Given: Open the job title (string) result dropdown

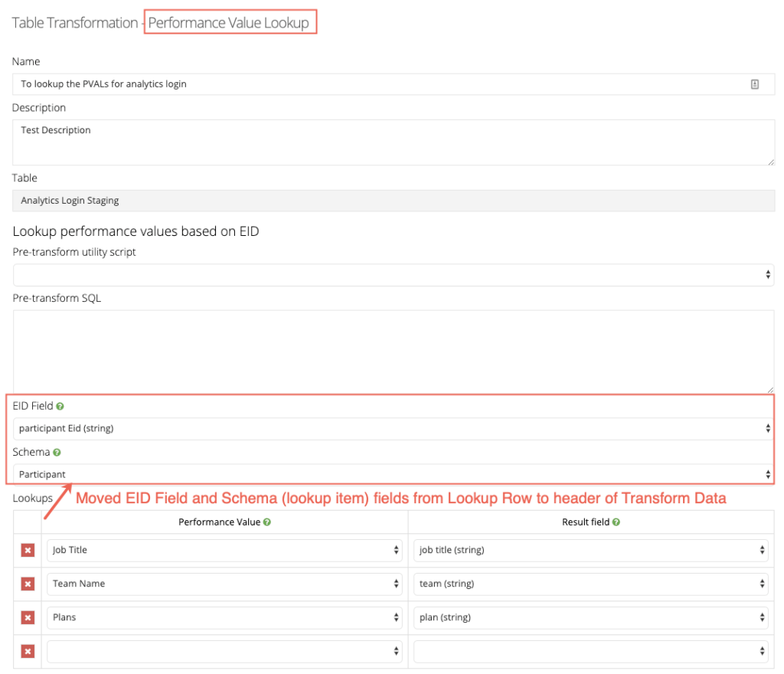Looking at the screenshot, I should pyautogui.click(x=591, y=550).
